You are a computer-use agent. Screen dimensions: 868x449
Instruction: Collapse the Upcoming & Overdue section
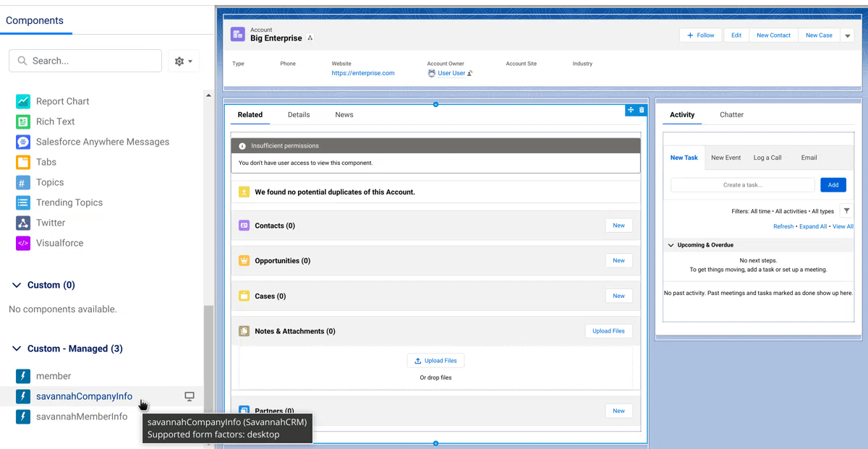point(671,245)
